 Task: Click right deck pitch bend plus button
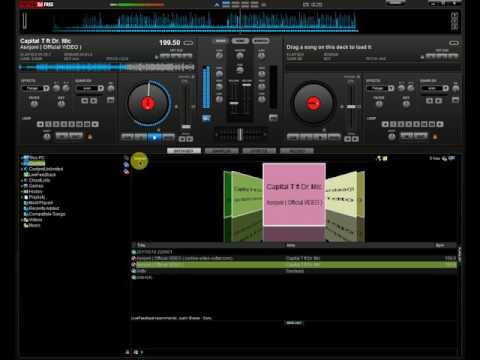(355, 139)
